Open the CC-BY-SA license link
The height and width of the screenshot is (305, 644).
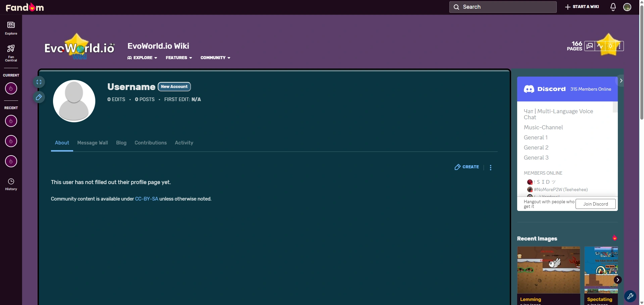147,199
